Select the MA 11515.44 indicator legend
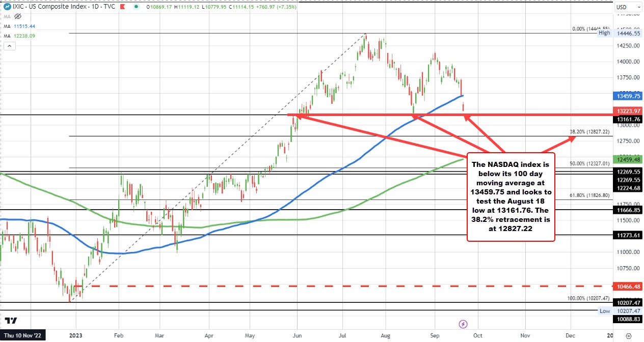 pyautogui.click(x=20, y=26)
